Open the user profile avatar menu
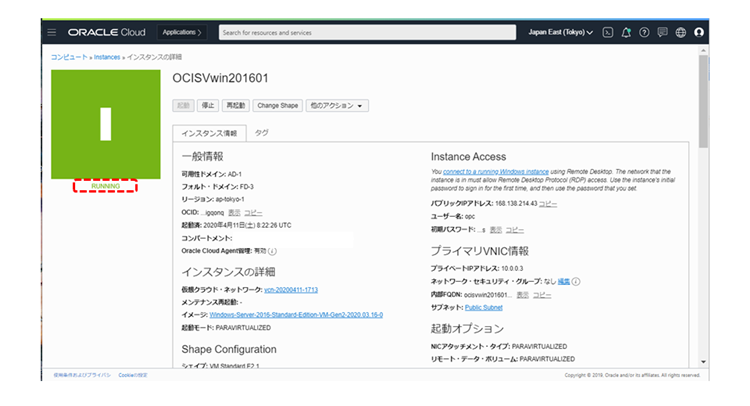 699,33
